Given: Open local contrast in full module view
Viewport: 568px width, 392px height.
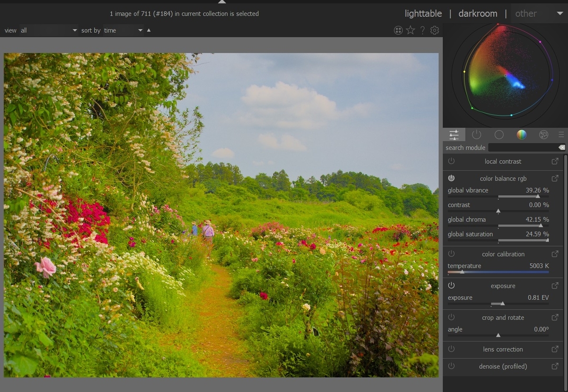Looking at the screenshot, I should coord(555,161).
